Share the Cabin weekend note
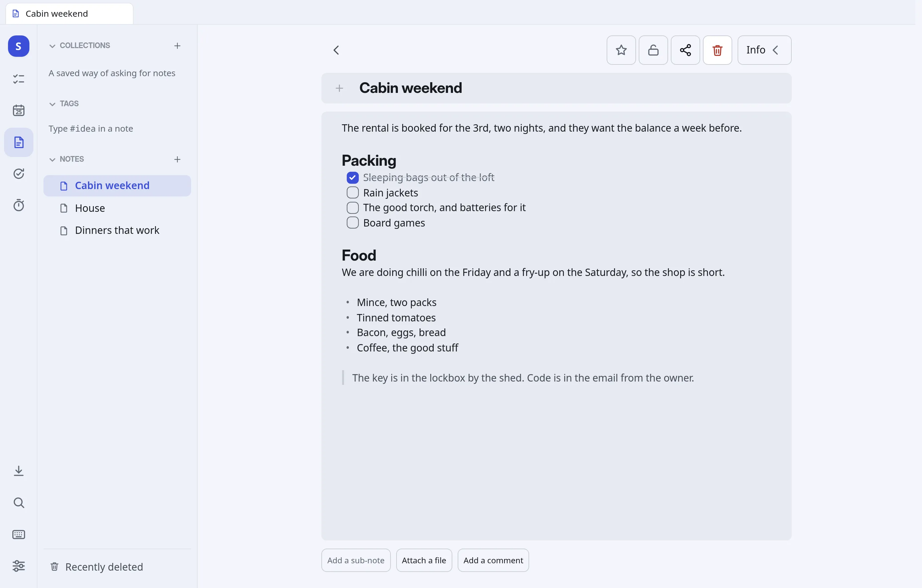The width and height of the screenshot is (922, 588). (685, 50)
